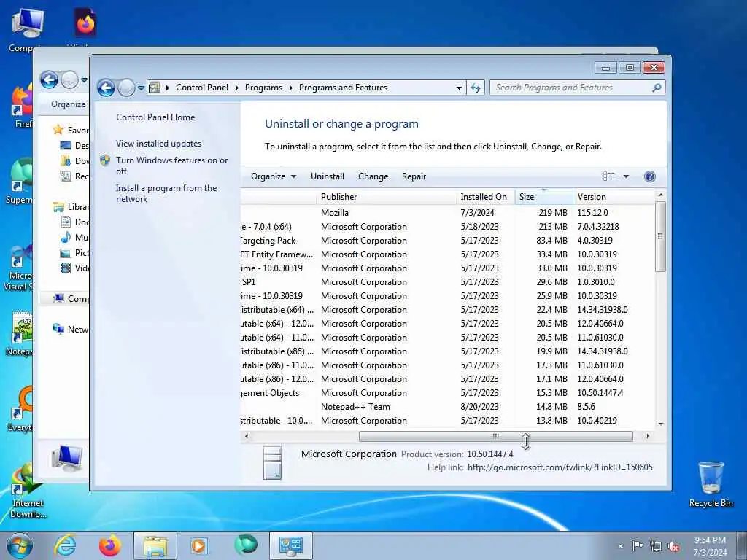Click the Action Center flag tray icon
The height and width of the screenshot is (560, 747).
(638, 546)
